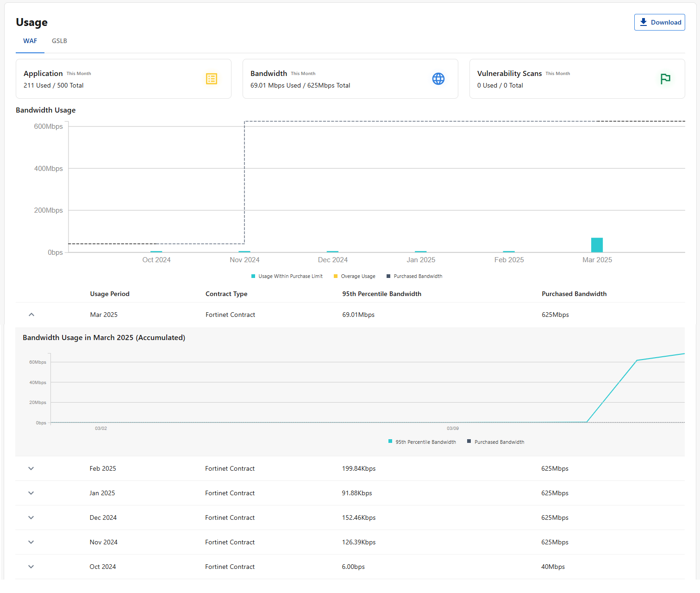Click the 95th Percentile Bandwidth column header
The image size is (700, 593).
click(381, 294)
